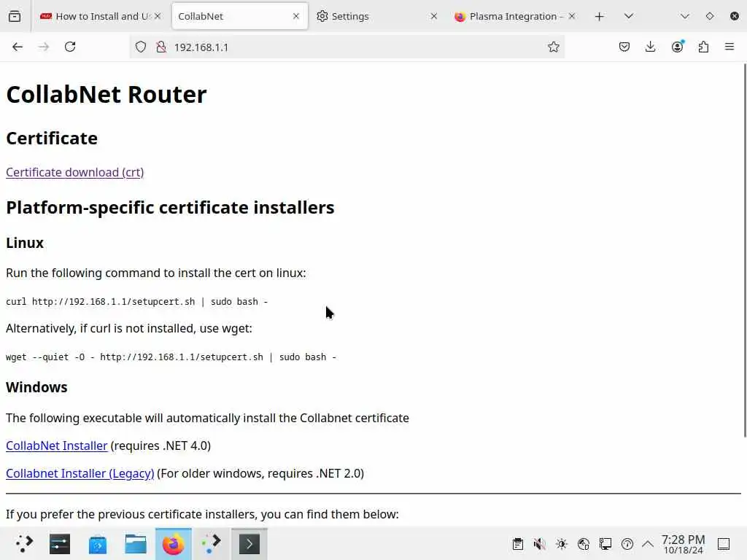Open tracking protection shield icon
This screenshot has height=560, width=747.
(x=141, y=47)
